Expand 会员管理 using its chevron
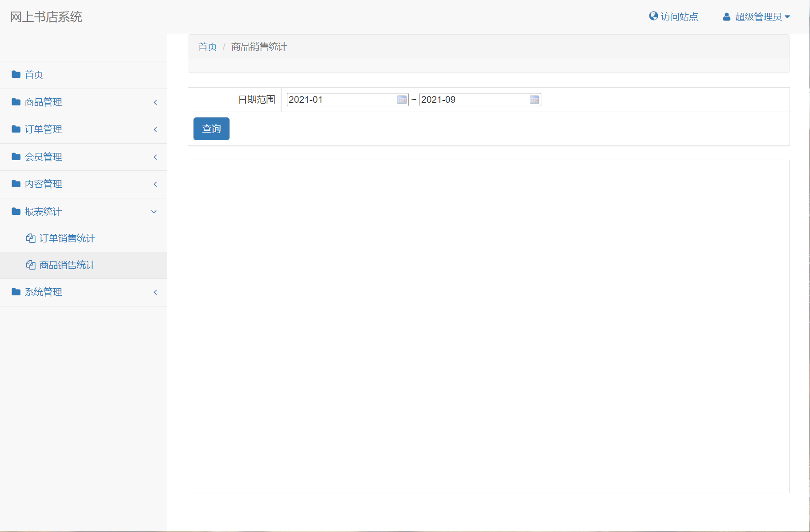810x532 pixels. tap(155, 157)
